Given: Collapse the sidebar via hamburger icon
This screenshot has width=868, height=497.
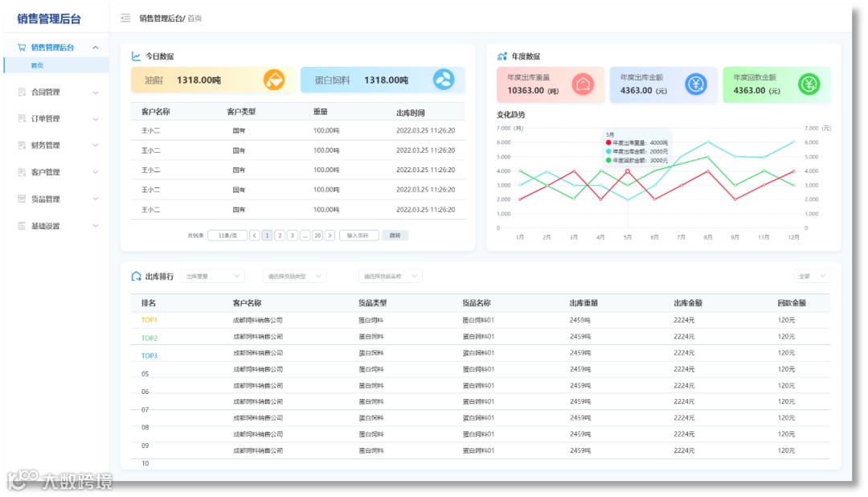Looking at the screenshot, I should click(125, 18).
